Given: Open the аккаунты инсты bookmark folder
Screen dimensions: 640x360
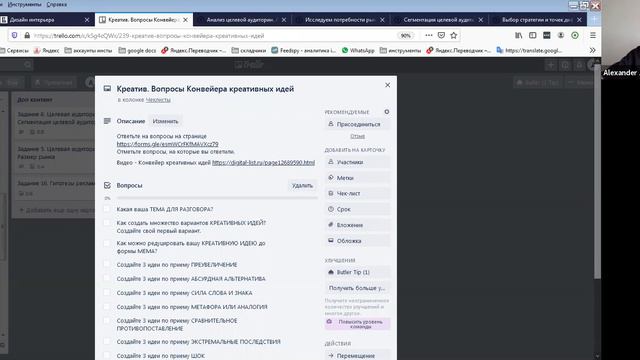Looking at the screenshot, I should click(x=88, y=51).
